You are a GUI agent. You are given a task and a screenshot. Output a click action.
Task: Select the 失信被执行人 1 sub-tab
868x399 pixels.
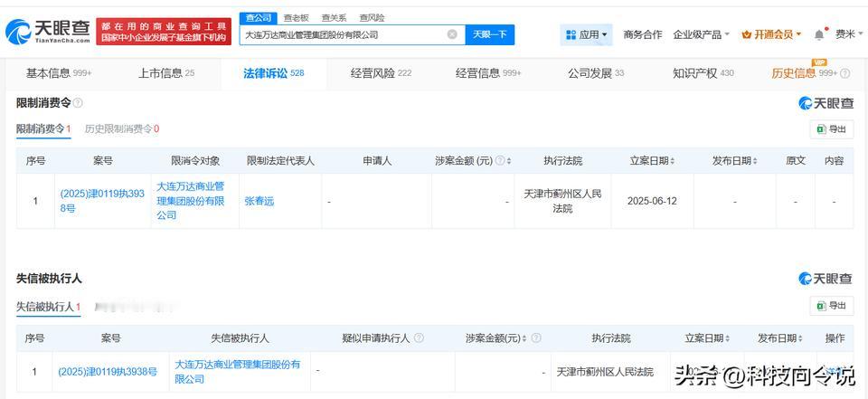coord(49,307)
